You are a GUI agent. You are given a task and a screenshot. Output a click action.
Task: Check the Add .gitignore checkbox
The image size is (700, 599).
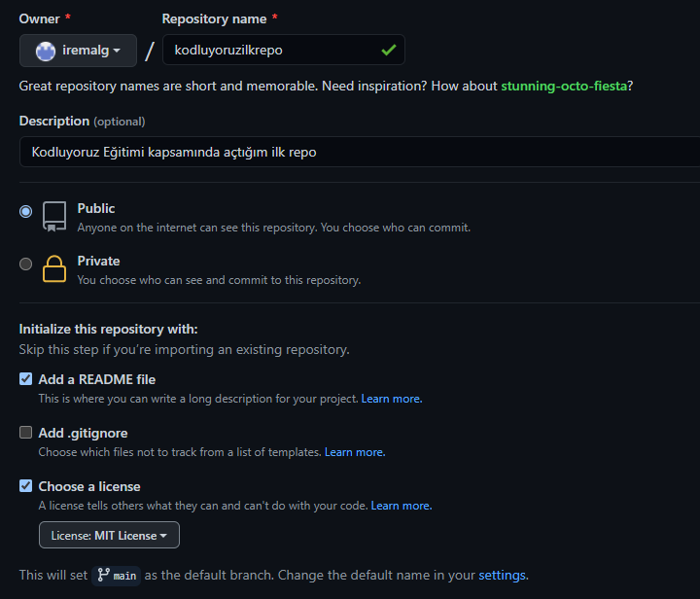(x=26, y=432)
